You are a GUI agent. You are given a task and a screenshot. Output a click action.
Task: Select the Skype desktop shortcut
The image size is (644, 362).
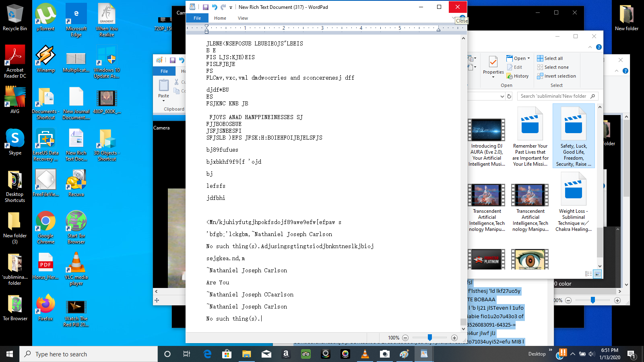tap(15, 142)
